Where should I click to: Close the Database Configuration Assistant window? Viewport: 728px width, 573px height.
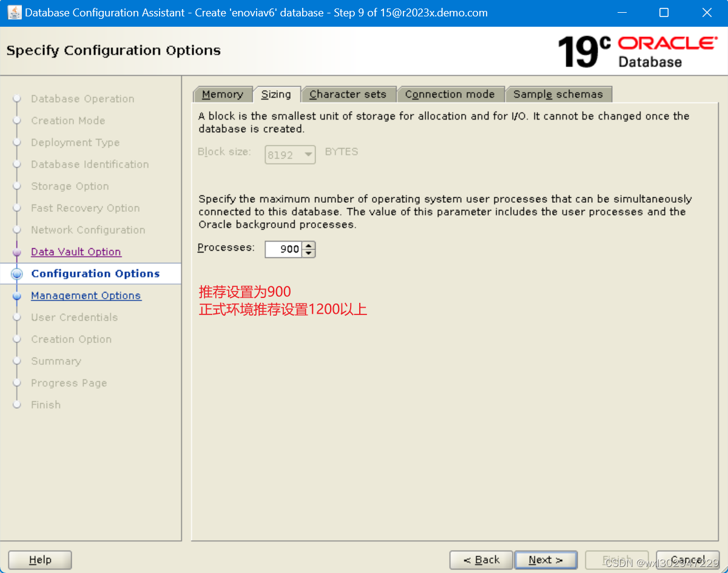(706, 13)
